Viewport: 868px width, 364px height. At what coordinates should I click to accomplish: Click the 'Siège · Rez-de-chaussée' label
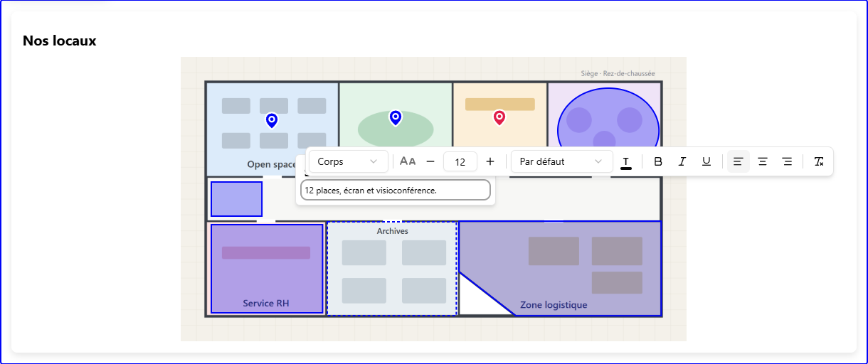[618, 73]
